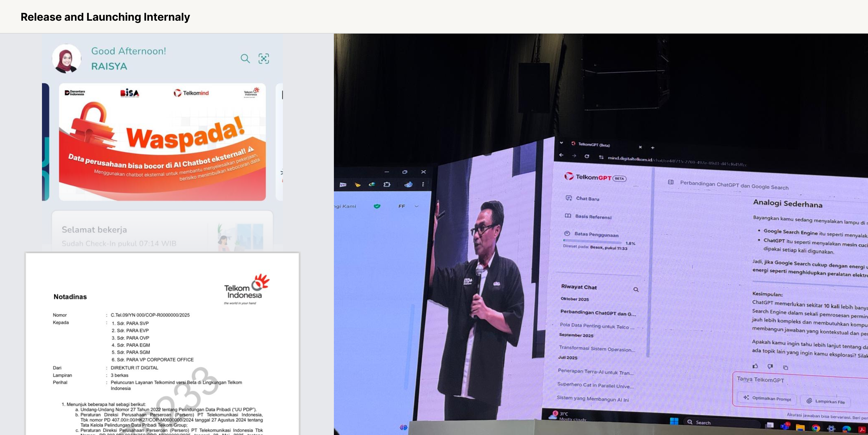Click the Windows Start button on taskbar

(x=674, y=421)
